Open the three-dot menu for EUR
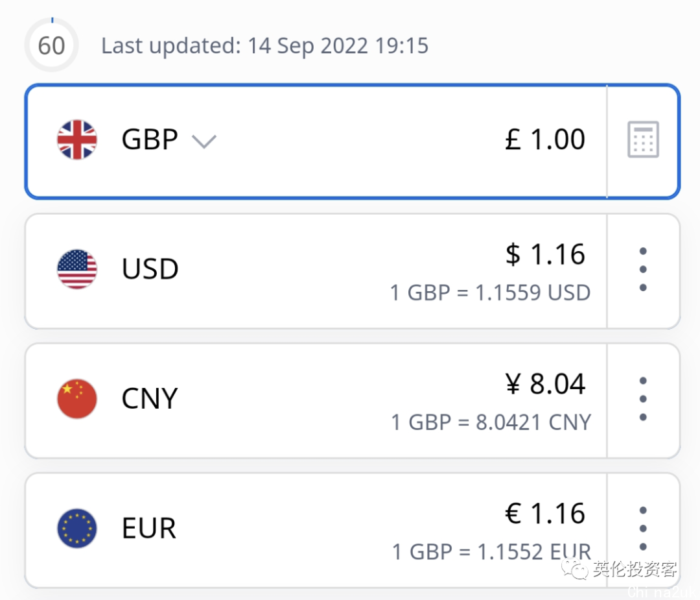Viewport: 700px width, 600px height. point(643,529)
